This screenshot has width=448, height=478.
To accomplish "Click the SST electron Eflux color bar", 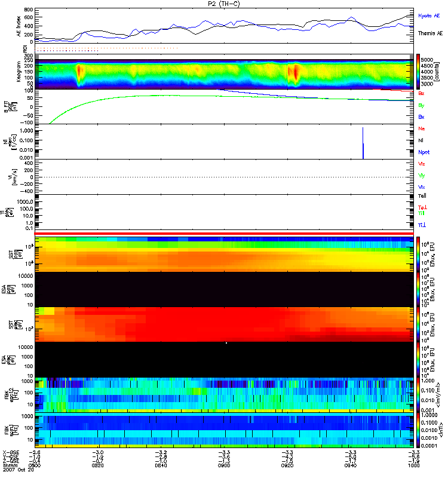I will (x=418, y=324).
